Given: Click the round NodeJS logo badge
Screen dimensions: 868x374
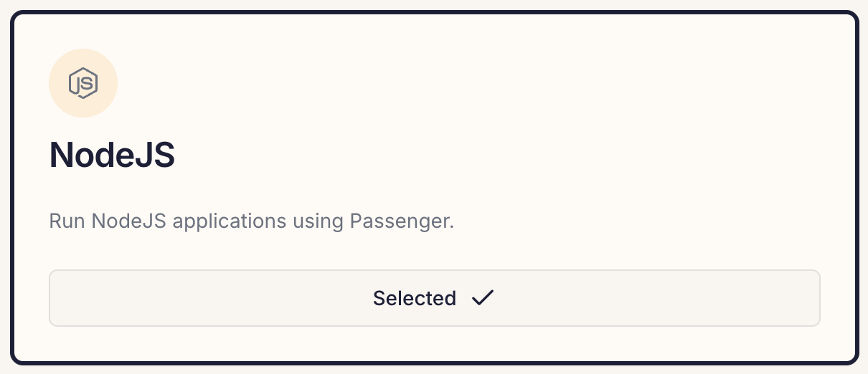Looking at the screenshot, I should click(83, 83).
